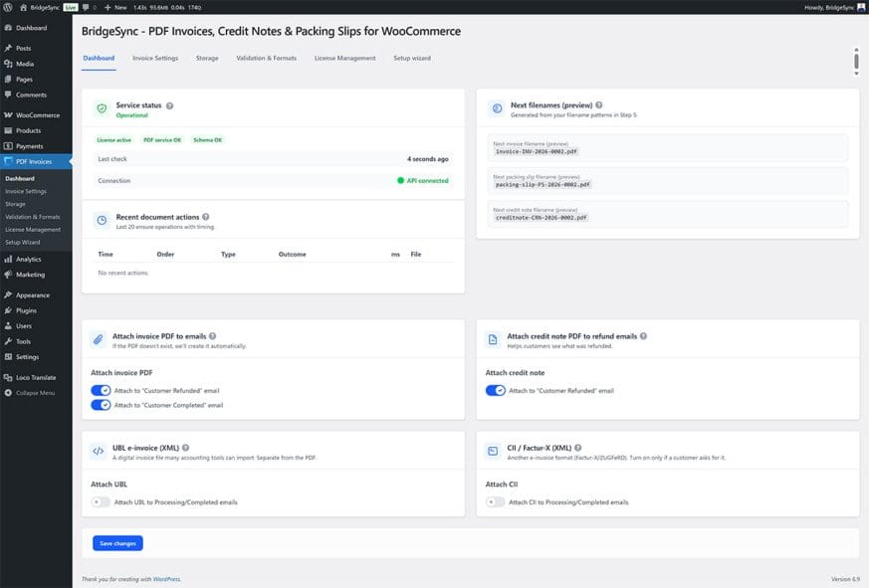The height and width of the screenshot is (588, 869).
Task: Enable Attach UBL to Processing/Completed emails
Action: click(x=99, y=502)
